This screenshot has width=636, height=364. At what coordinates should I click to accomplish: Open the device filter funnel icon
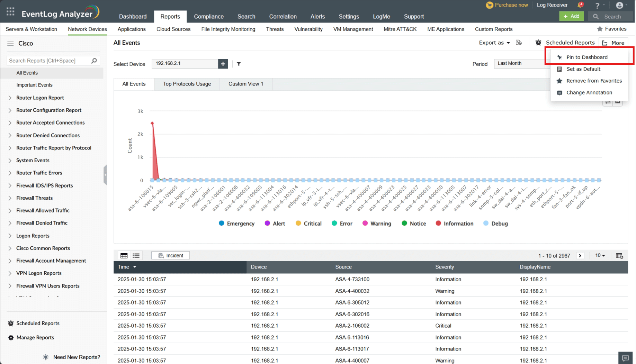(239, 64)
